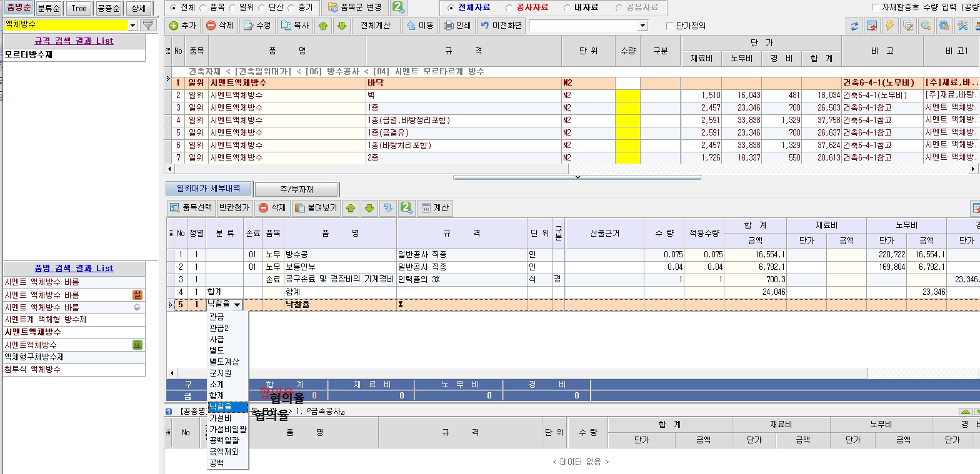Click the 빈칸첨가 button
This screenshot has height=474, width=980.
234,208
